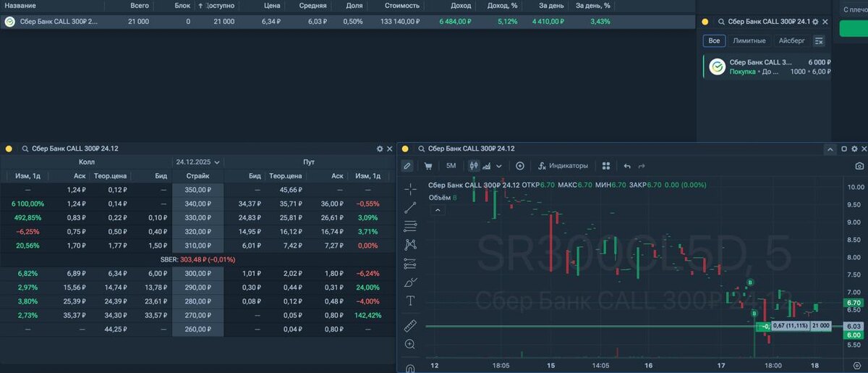
Task: Click the 21 000 position label on the chart
Action: click(820, 326)
